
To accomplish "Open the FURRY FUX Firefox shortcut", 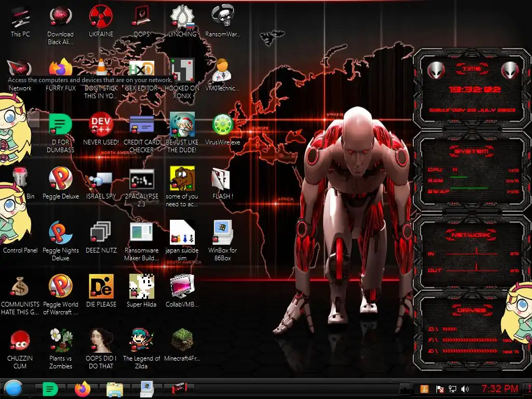I will tap(60, 75).
